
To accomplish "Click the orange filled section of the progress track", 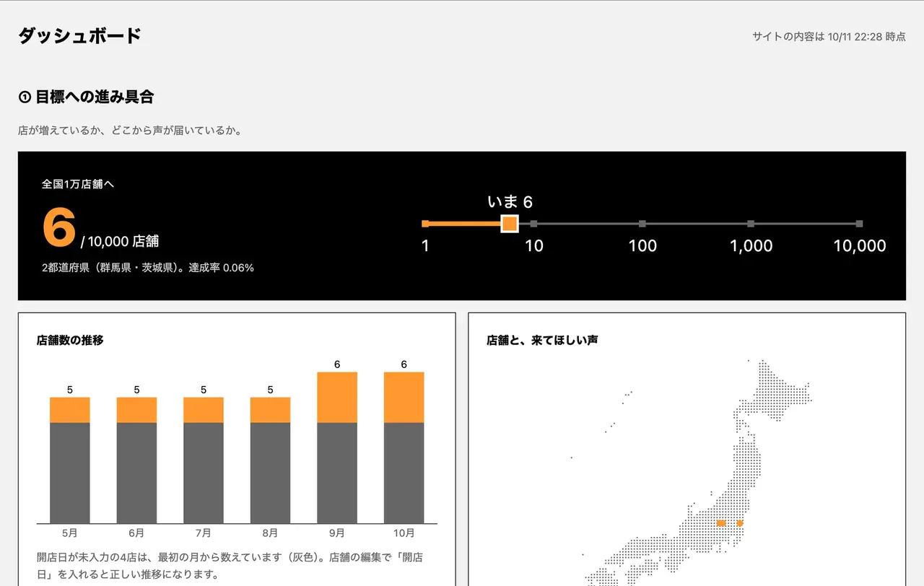I will (463, 224).
